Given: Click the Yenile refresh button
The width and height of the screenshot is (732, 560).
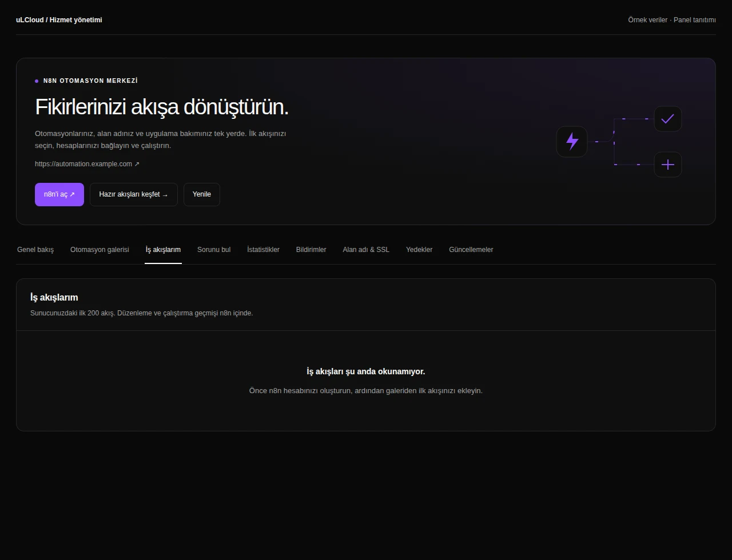Looking at the screenshot, I should coord(202,194).
